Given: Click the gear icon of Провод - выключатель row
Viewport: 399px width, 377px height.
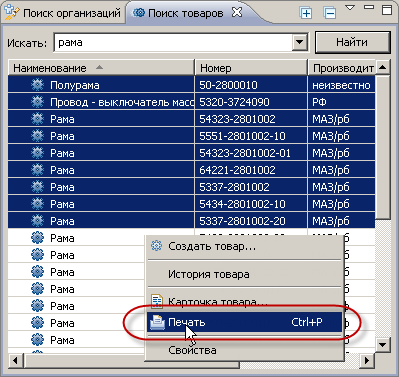Looking at the screenshot, I should click(37, 102).
